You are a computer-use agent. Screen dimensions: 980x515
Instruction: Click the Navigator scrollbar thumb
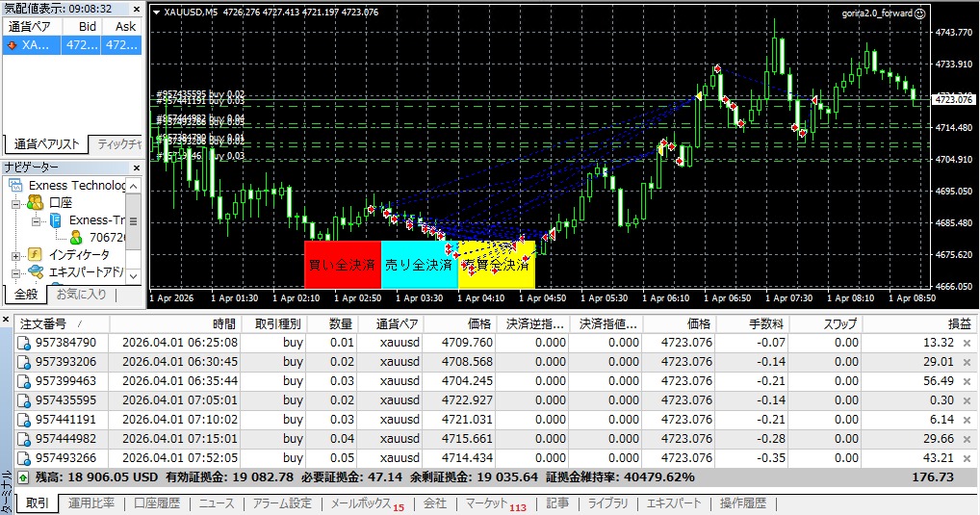(x=133, y=221)
